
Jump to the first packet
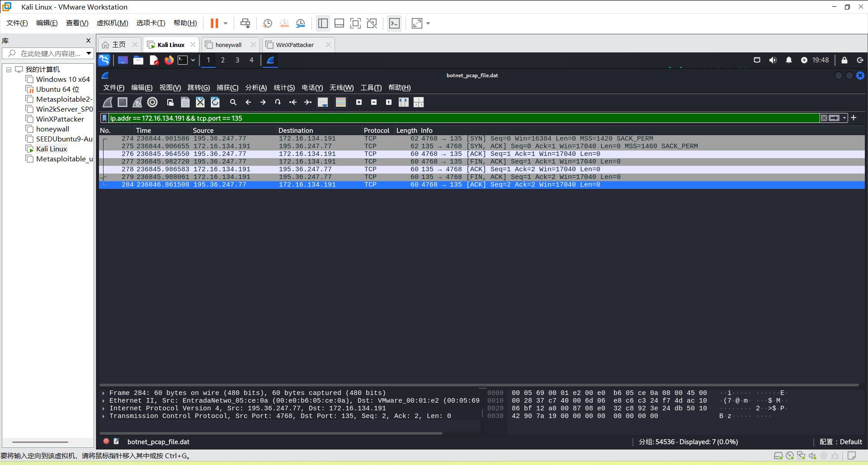[x=293, y=103]
